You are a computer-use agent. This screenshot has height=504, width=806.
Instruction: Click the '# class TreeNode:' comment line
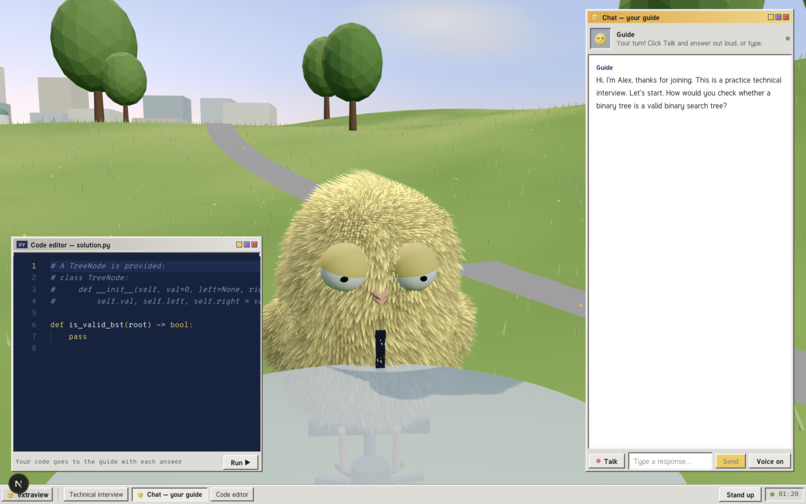click(89, 278)
